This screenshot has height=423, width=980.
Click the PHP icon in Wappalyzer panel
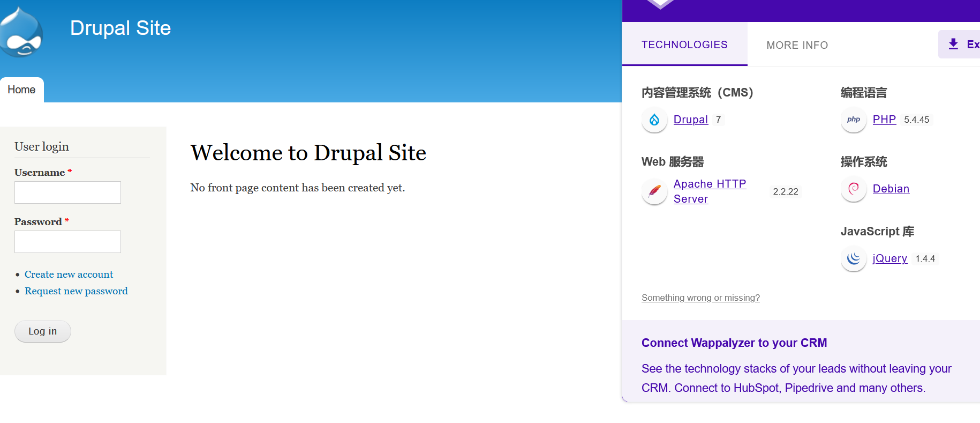[x=854, y=120]
